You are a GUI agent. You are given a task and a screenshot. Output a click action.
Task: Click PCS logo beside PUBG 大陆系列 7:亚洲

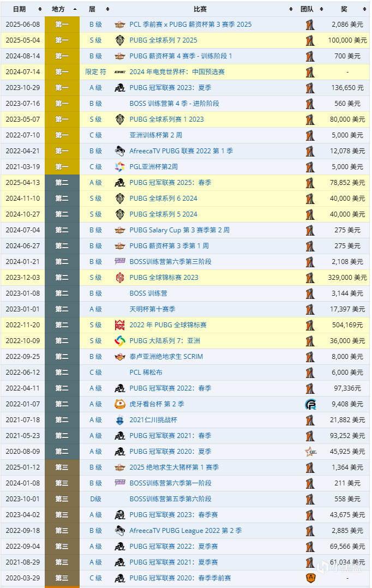119,341
